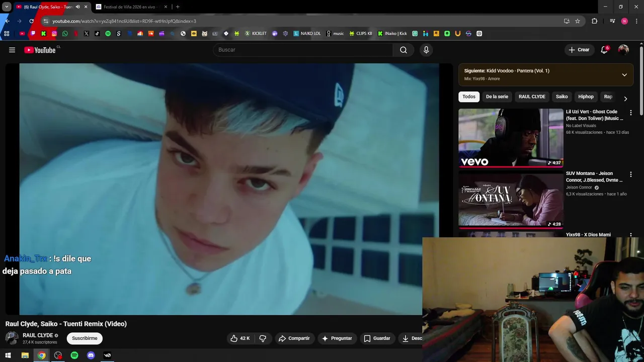The image size is (644, 362).
Task: Click the install app icon in address bar
Action: tap(567, 21)
